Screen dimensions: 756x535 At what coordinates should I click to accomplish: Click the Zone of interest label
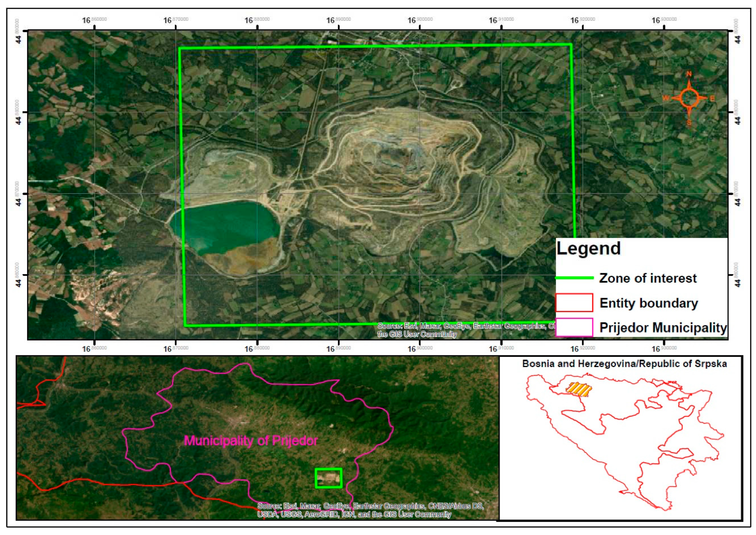[648, 278]
